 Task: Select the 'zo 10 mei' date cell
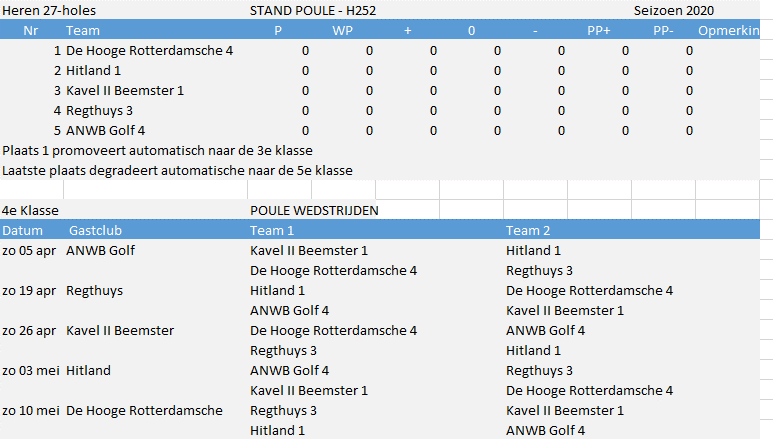[31, 410]
